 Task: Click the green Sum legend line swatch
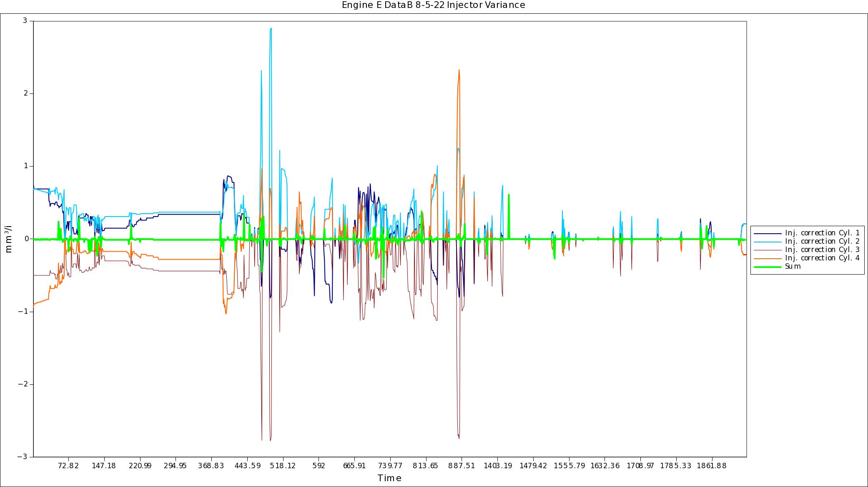768,266
